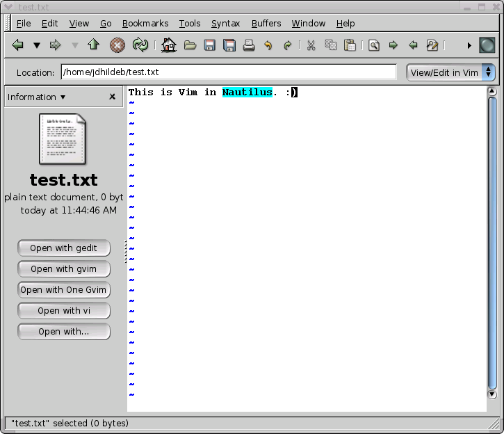The image size is (504, 434).
Task: Click the Location path input field
Action: coord(229,72)
